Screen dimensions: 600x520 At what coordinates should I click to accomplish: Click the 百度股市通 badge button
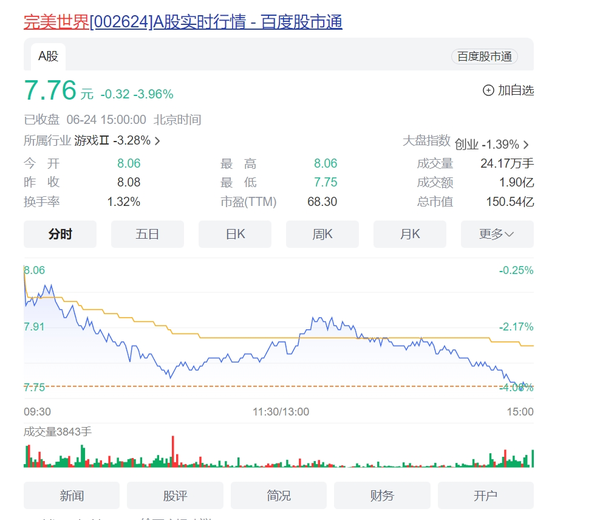484,57
